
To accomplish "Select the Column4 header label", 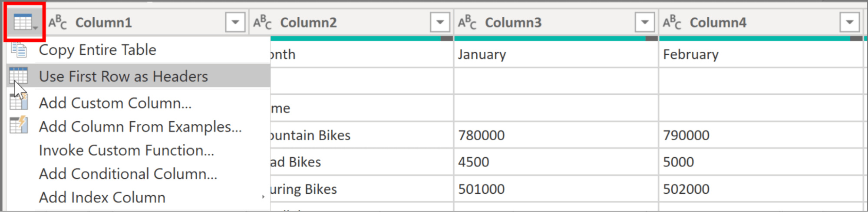I will pyautogui.click(x=718, y=22).
